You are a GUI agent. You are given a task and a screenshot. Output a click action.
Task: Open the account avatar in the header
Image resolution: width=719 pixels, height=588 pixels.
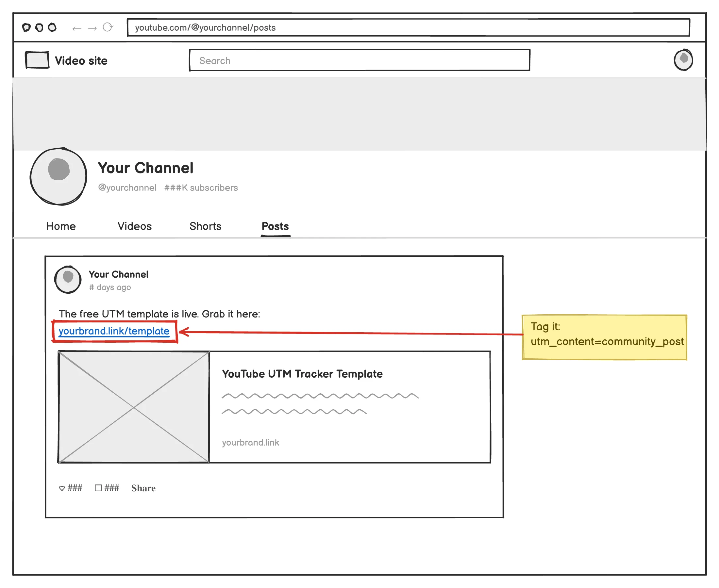click(x=683, y=60)
